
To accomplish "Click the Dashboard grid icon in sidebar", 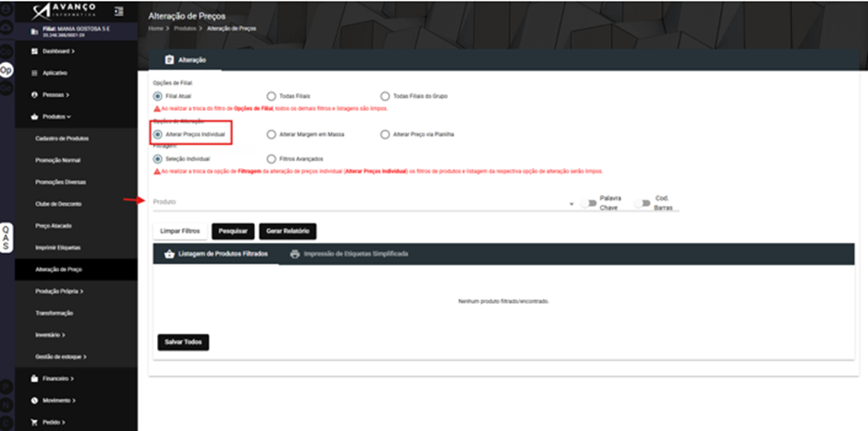I will pos(34,51).
